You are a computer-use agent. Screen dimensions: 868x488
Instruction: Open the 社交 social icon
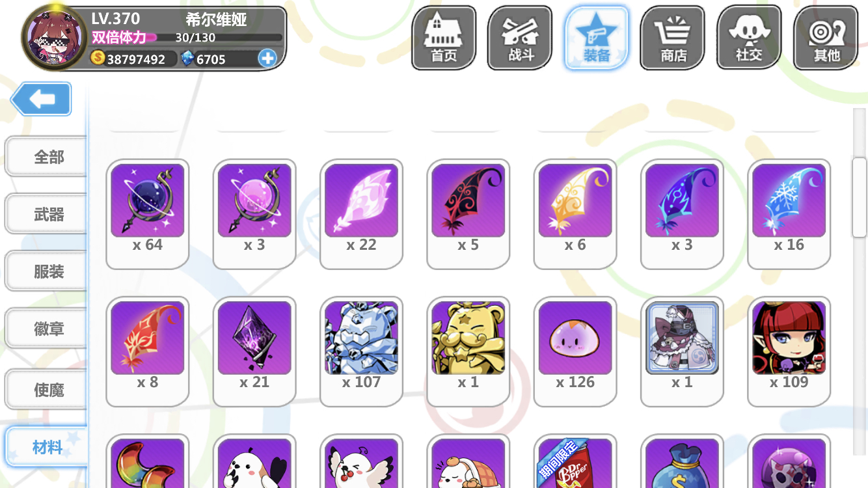tap(749, 38)
